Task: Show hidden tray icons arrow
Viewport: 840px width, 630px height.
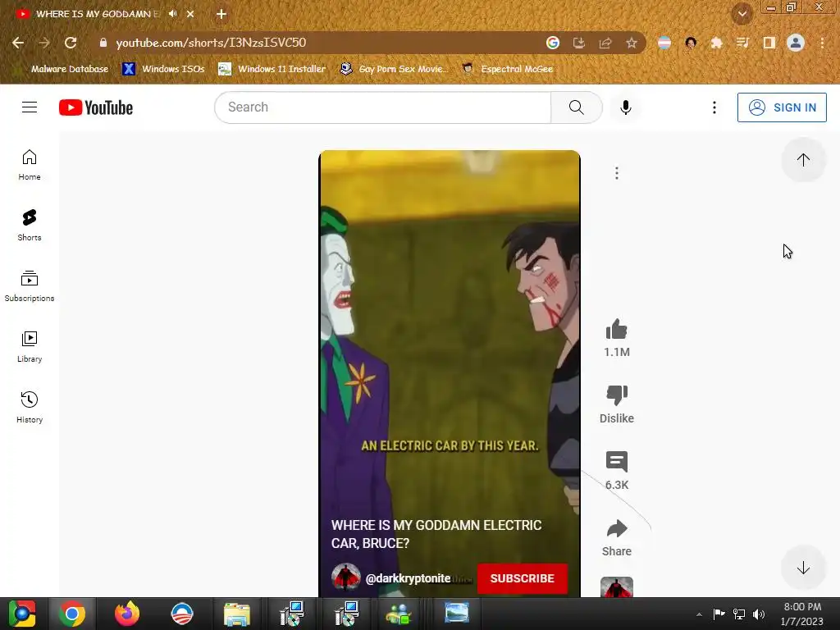Action: click(x=699, y=614)
